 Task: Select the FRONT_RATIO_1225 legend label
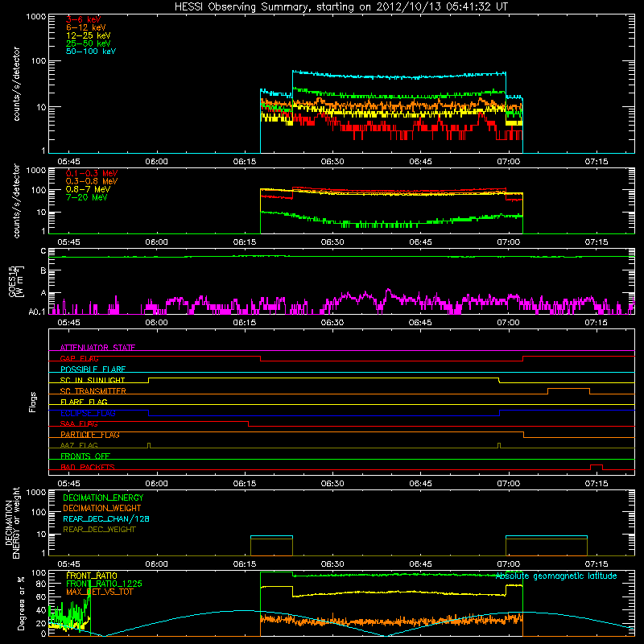click(104, 584)
